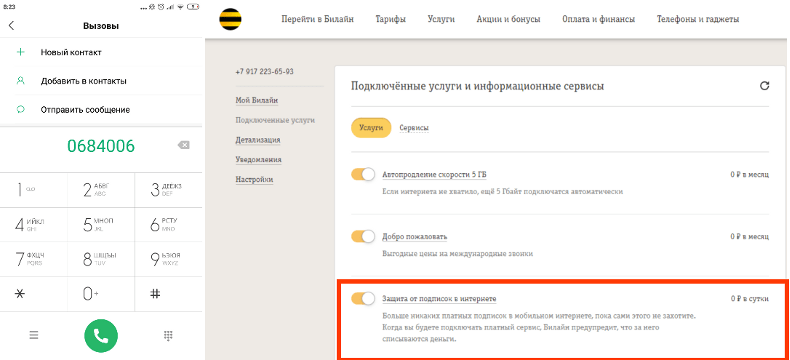This screenshot has width=790, height=360.
Task: Open Детализация in sidebar
Action: point(257,140)
